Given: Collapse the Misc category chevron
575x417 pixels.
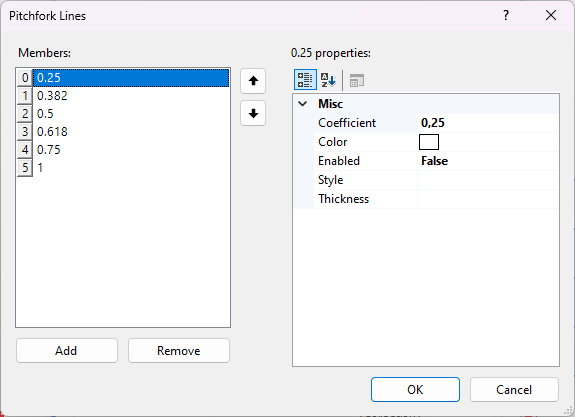Looking at the screenshot, I should (x=303, y=104).
